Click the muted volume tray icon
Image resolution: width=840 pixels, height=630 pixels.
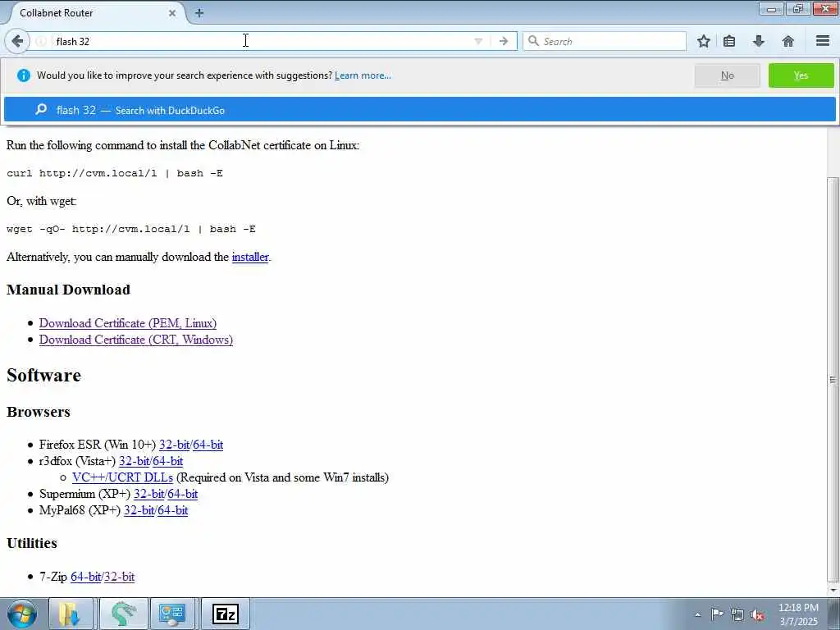point(757,614)
